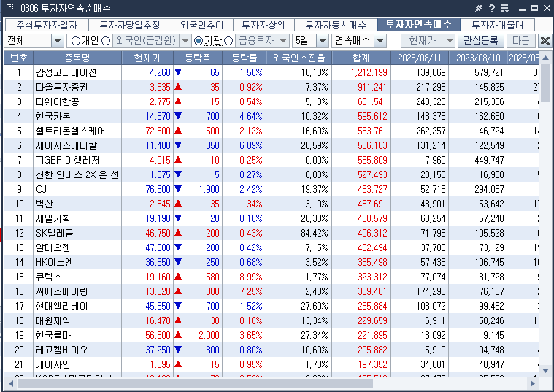Select the 제이시스메디칼 stock name

[x=66, y=145]
